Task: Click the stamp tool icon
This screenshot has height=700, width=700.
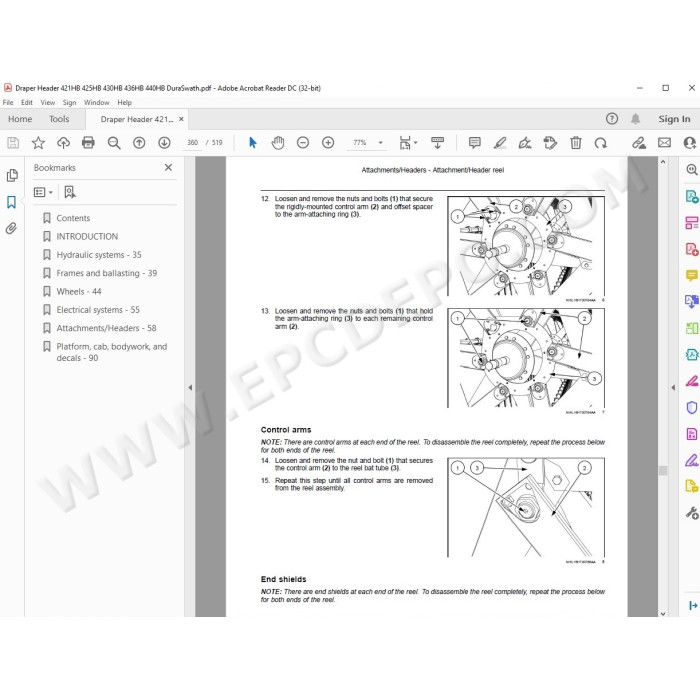Action: pyautogui.click(x=550, y=143)
